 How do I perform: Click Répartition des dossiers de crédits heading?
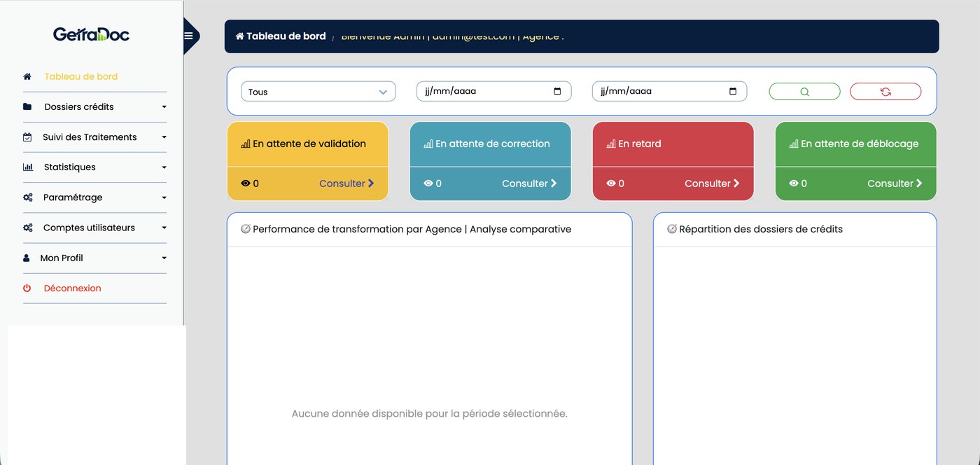pyautogui.click(x=761, y=229)
